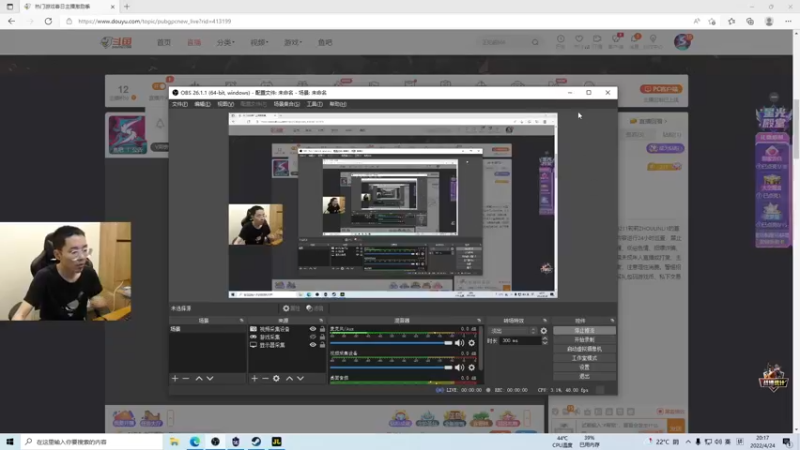800x450 pixels.
Task: Click 启动虚拟摄像机 virtual camera button
Action: tap(584, 349)
